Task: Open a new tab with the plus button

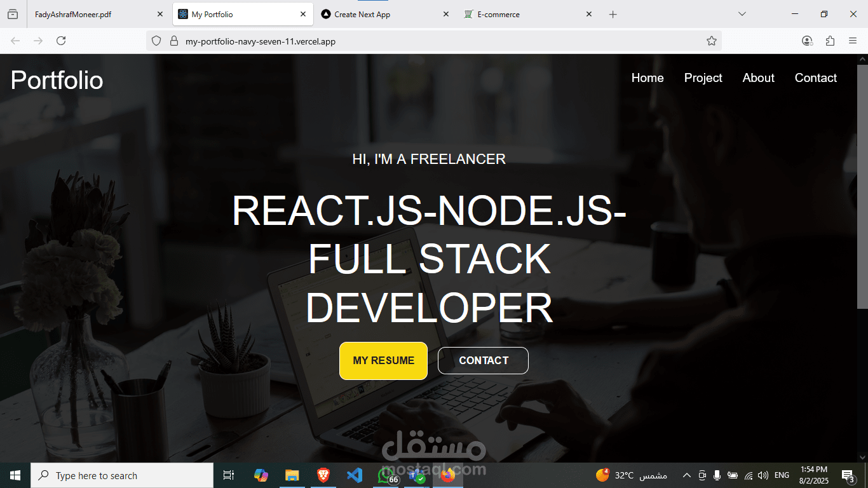Action: point(613,14)
